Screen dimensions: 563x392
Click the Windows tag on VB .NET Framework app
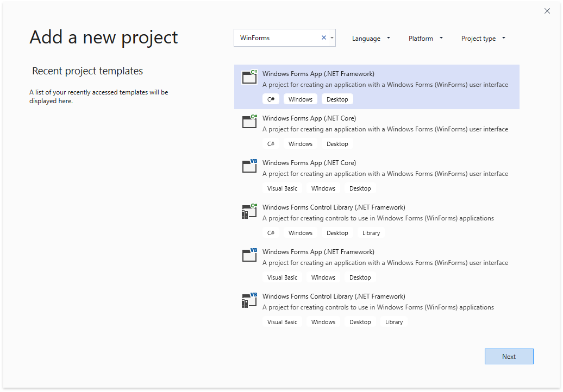coord(323,277)
